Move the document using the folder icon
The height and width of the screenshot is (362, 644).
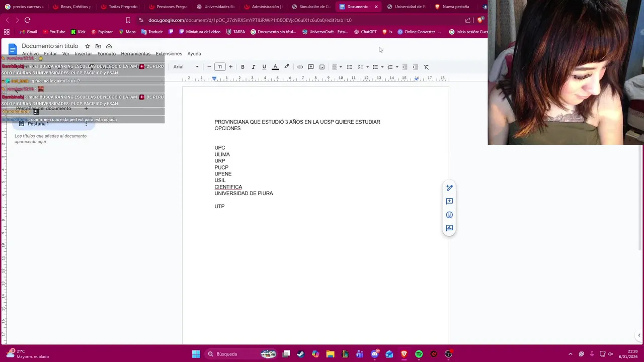click(x=98, y=46)
